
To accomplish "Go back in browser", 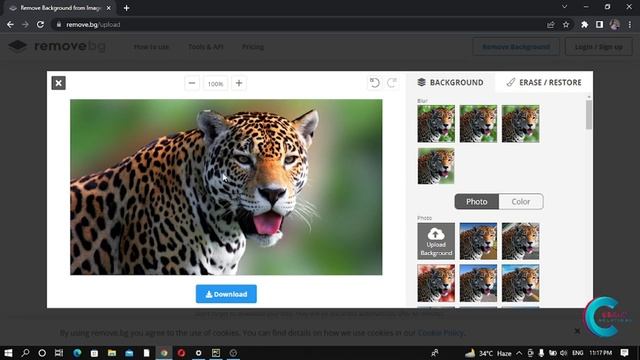I will pos(10,24).
